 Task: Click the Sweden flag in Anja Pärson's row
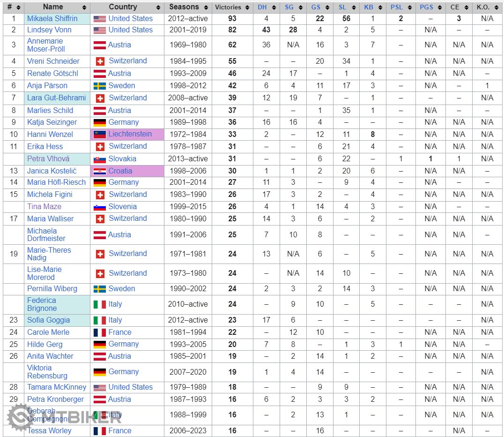(99, 86)
